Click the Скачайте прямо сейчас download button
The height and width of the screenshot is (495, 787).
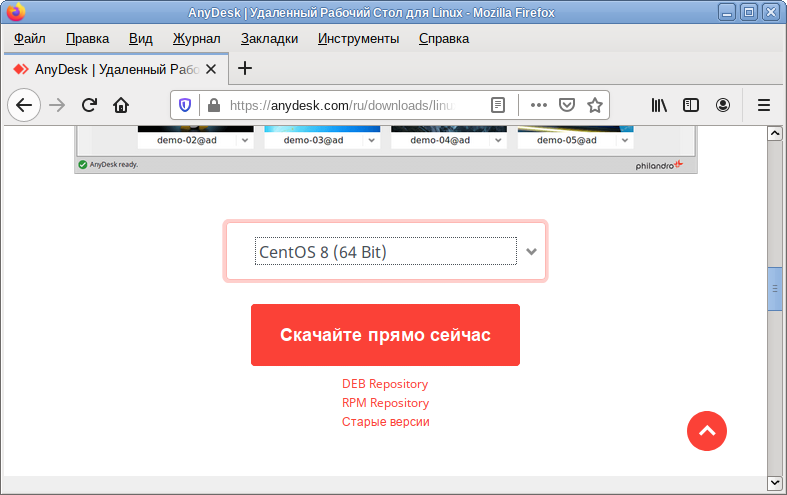(385, 335)
